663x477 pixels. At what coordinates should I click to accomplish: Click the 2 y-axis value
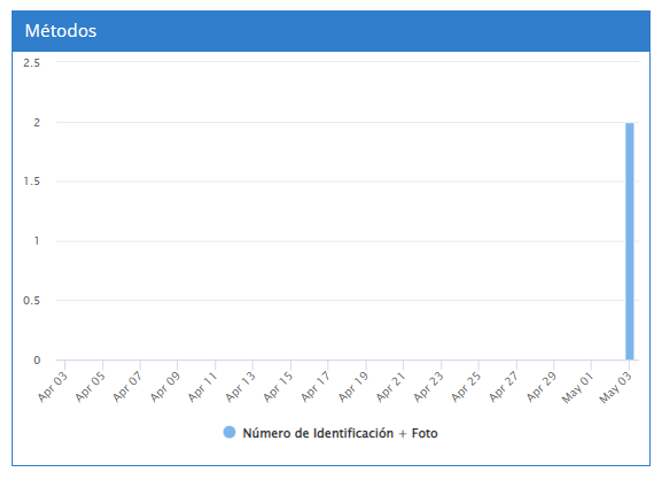pos(36,122)
